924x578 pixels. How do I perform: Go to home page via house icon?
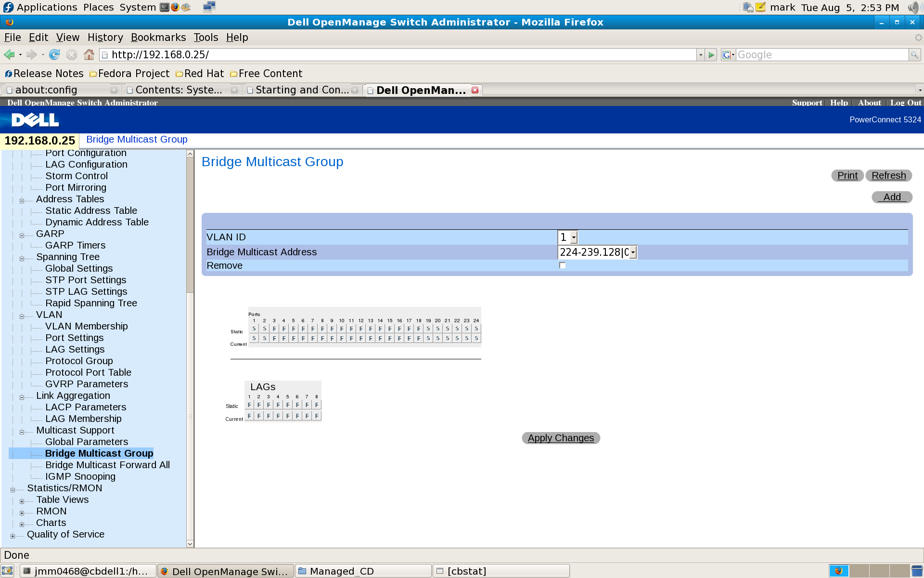[89, 54]
